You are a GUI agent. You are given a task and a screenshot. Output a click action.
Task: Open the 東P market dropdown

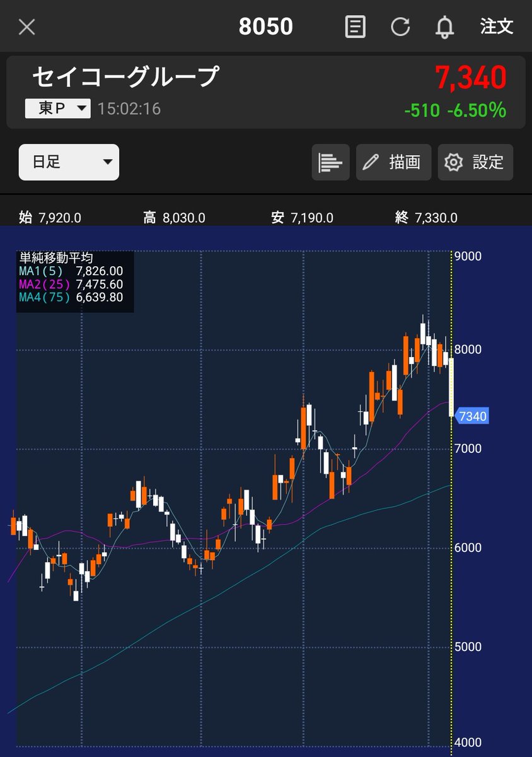(x=58, y=109)
